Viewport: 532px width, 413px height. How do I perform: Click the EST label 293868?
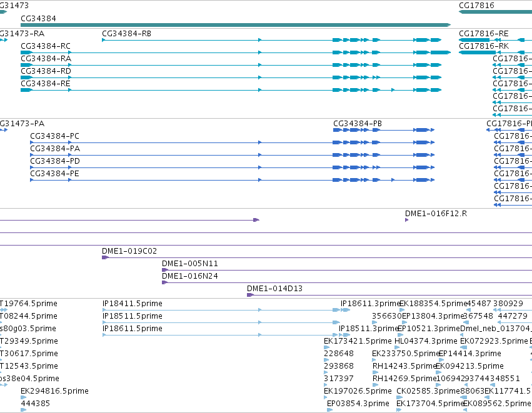tap(339, 367)
